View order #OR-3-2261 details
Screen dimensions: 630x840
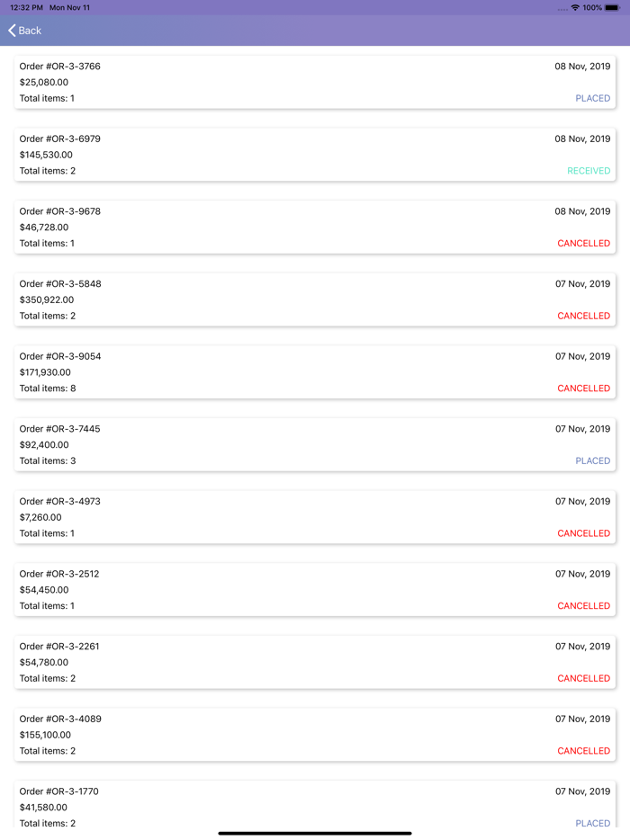315,662
